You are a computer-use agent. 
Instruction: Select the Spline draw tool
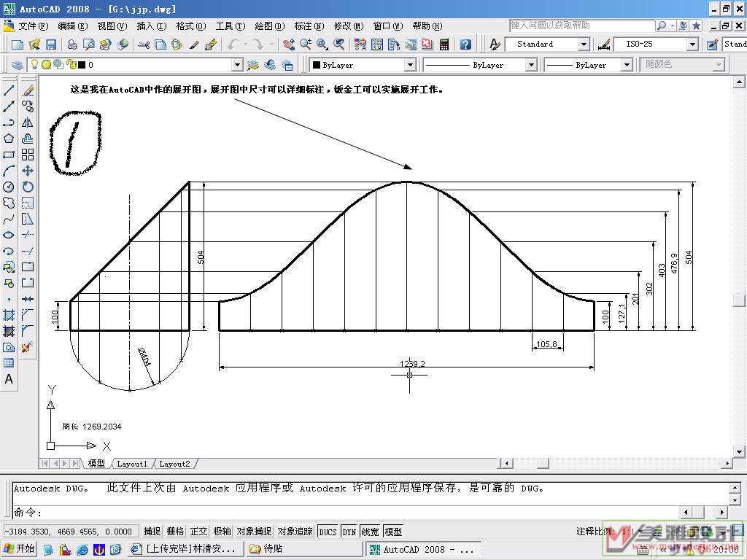click(x=9, y=219)
